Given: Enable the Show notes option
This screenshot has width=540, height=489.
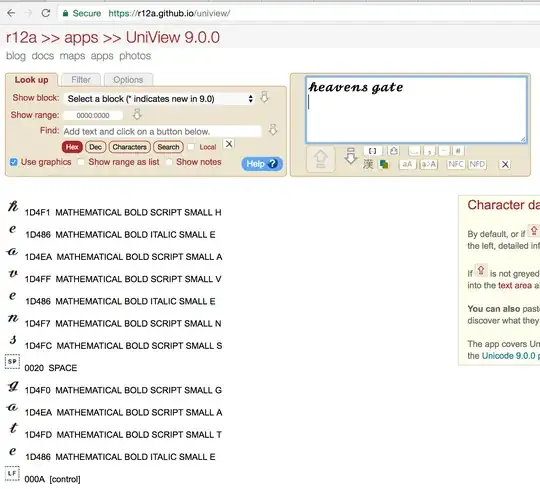Looking at the screenshot, I should pos(169,162).
